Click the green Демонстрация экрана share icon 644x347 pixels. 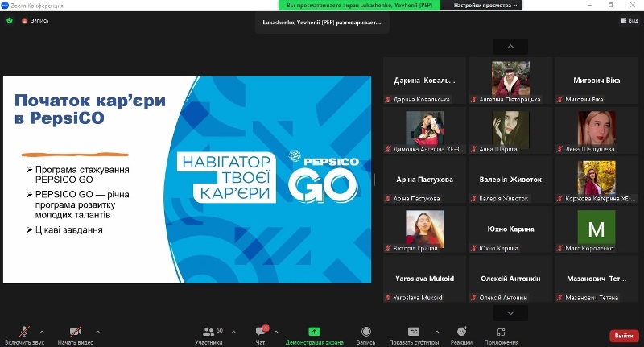click(314, 332)
